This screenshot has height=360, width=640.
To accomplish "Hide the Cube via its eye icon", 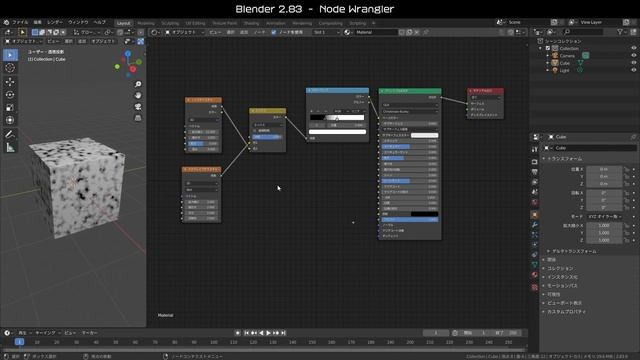I will click(x=633, y=63).
